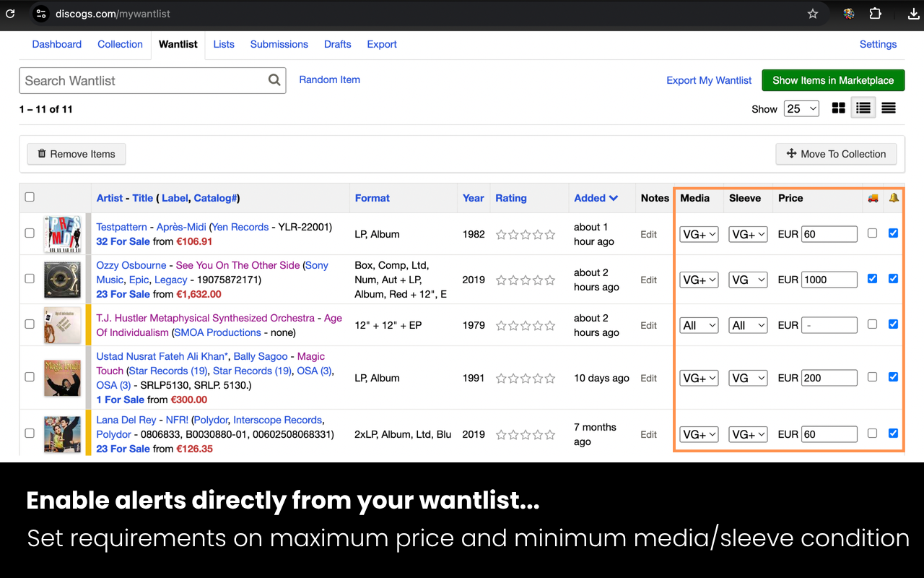Switch to the Collection tab
This screenshot has height=578, width=924.
121,44
